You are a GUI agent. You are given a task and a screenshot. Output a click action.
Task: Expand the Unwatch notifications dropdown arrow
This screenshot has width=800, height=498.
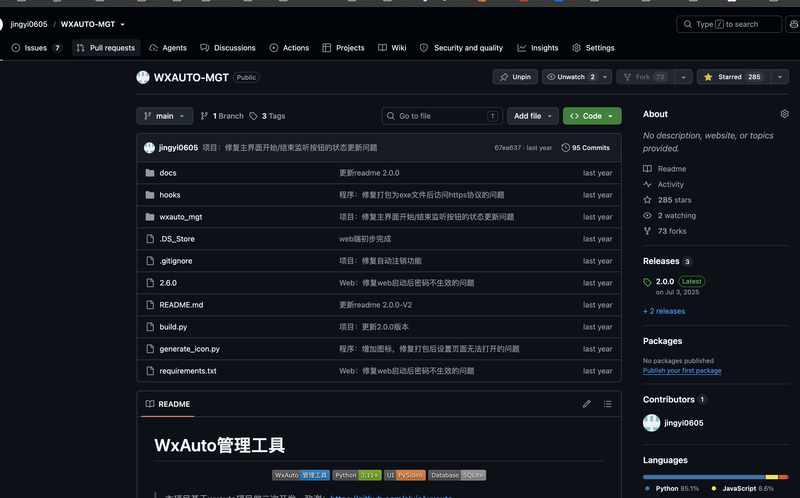point(605,77)
